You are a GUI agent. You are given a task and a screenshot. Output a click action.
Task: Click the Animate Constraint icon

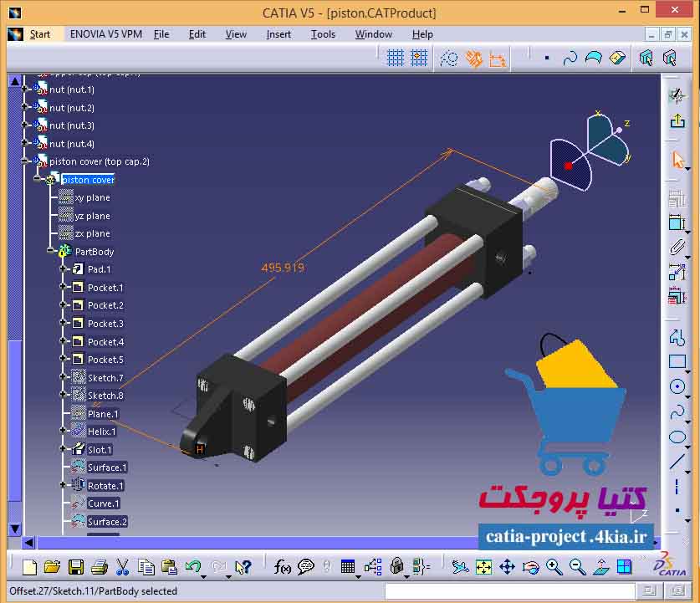point(677,272)
